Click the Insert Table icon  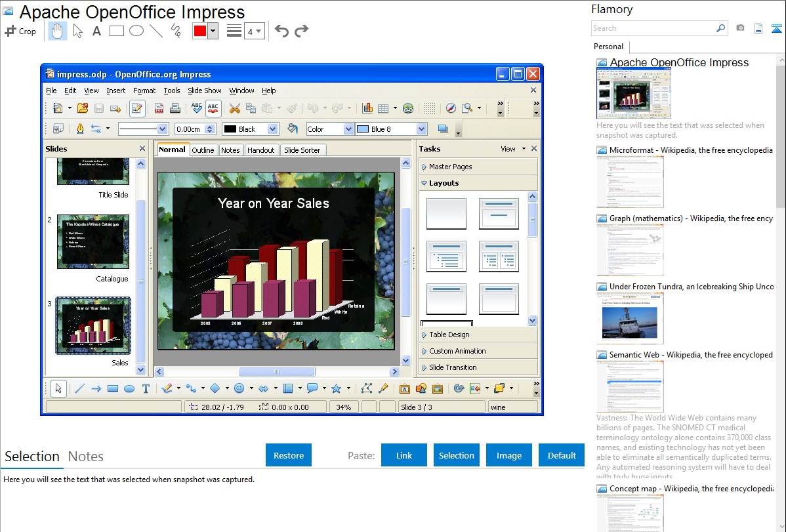click(x=383, y=108)
